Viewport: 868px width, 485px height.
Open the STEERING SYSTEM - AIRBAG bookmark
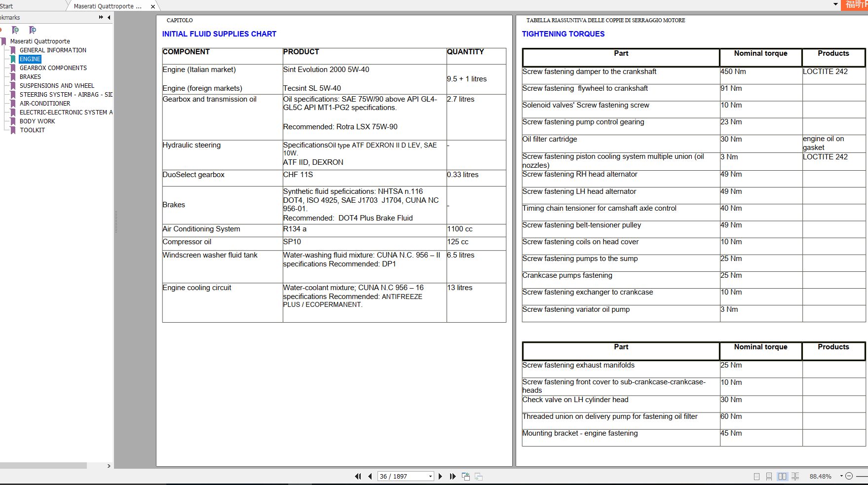click(x=66, y=95)
